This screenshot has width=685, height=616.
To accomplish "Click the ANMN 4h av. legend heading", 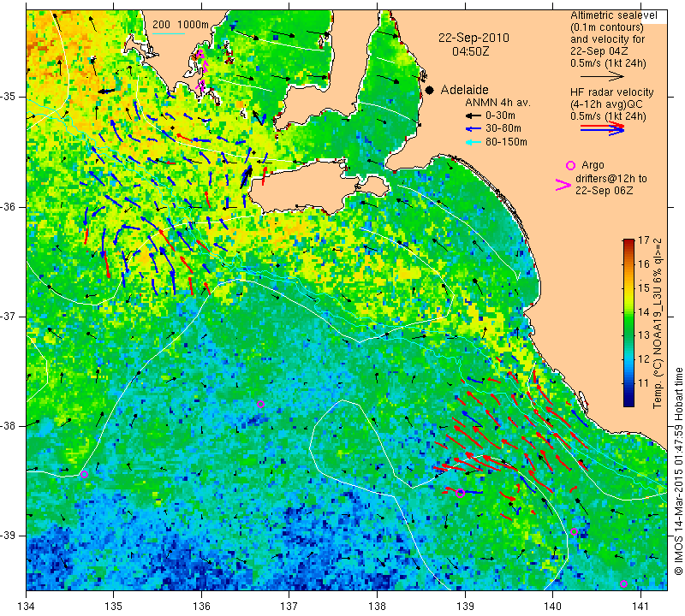I will point(497,103).
